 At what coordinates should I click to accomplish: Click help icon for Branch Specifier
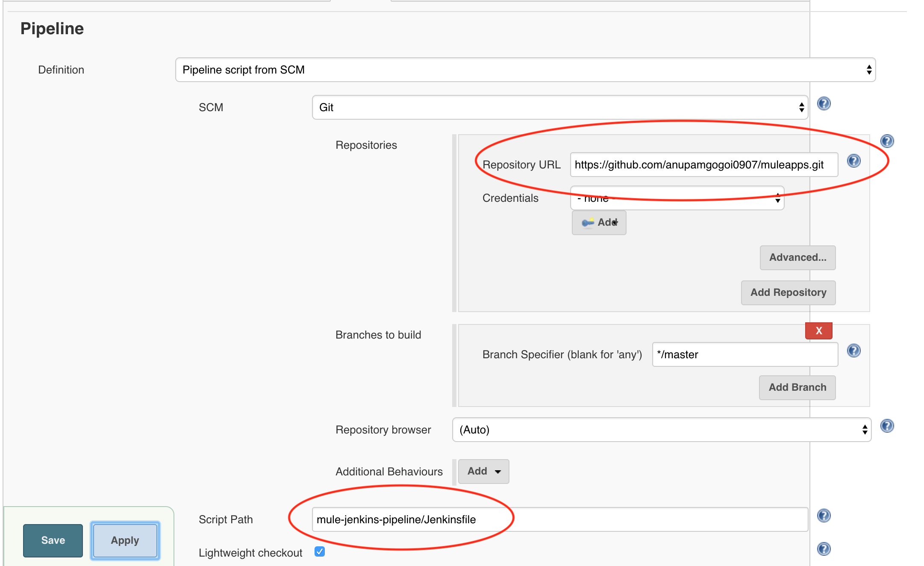853,351
